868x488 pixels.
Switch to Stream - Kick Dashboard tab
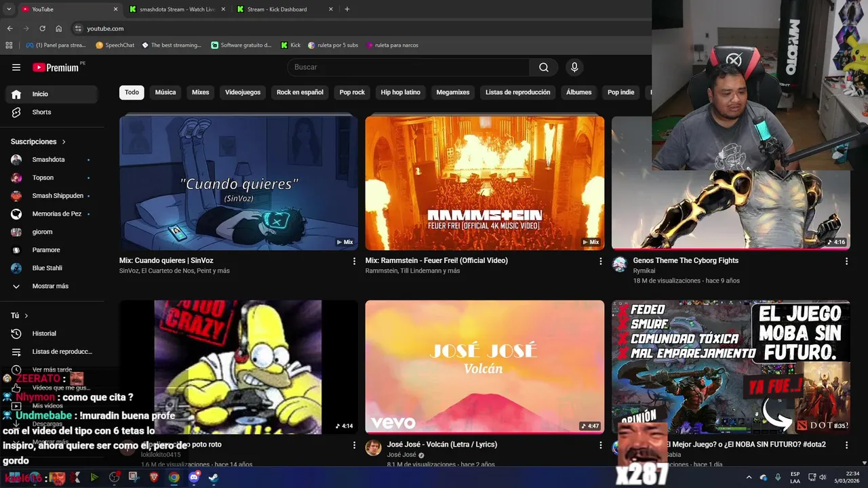pyautogui.click(x=283, y=9)
